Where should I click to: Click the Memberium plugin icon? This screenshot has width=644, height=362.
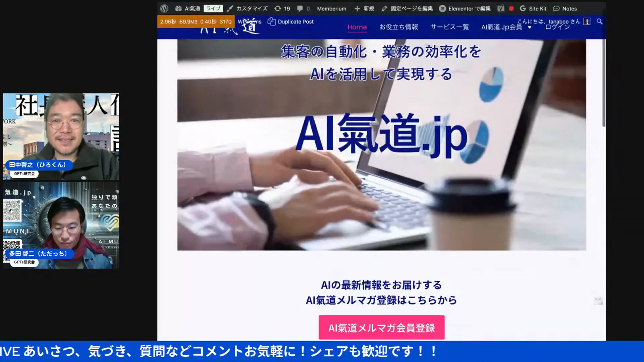click(331, 8)
